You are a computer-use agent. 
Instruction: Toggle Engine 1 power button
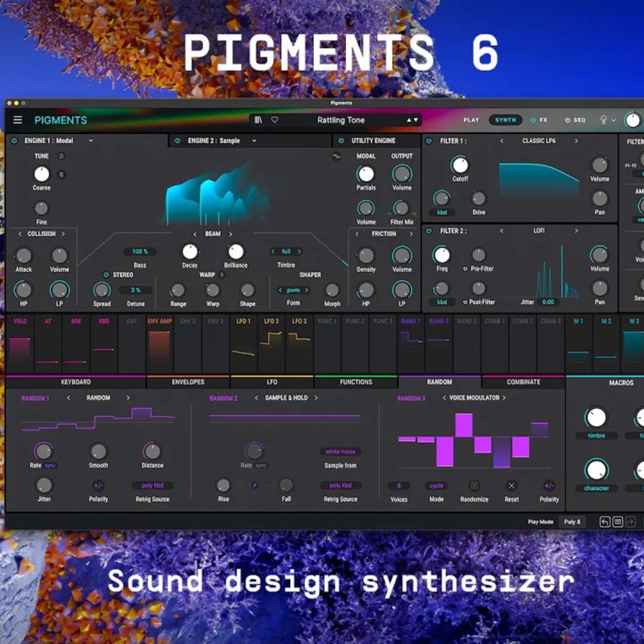[15, 141]
